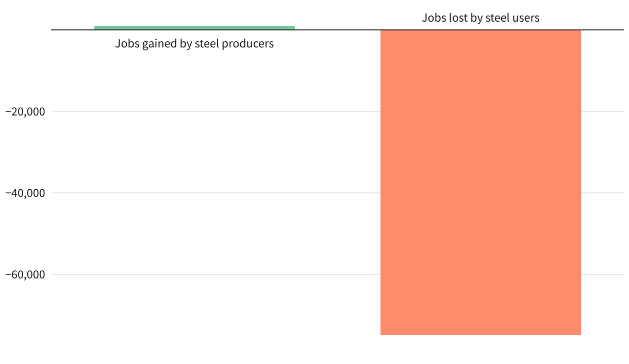
Task: Click the green steel producers bar
Action: pos(194,28)
